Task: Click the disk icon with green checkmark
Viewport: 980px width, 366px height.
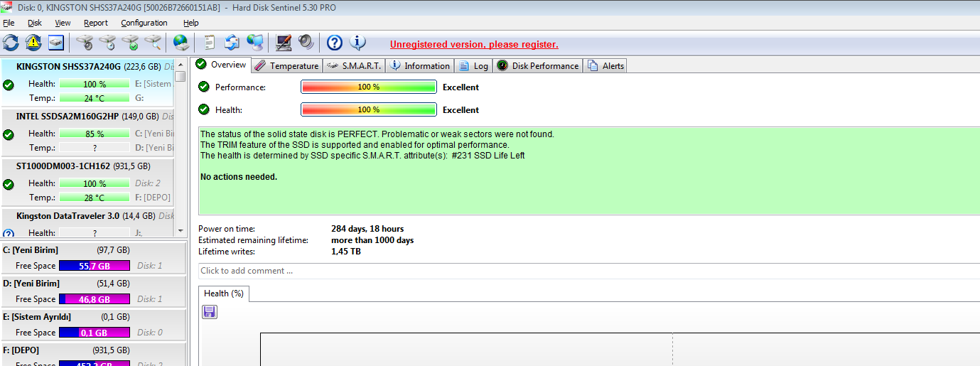Action: pyautogui.click(x=130, y=43)
